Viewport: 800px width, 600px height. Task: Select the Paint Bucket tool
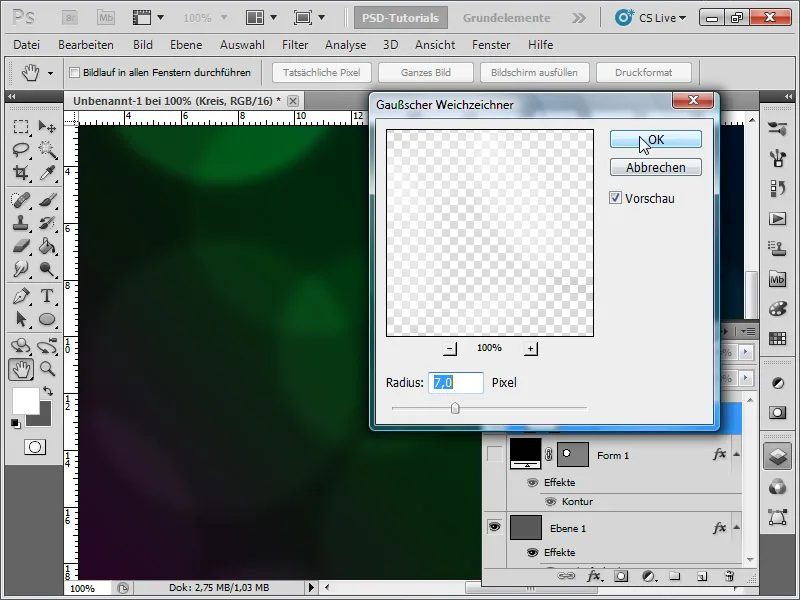(47, 246)
